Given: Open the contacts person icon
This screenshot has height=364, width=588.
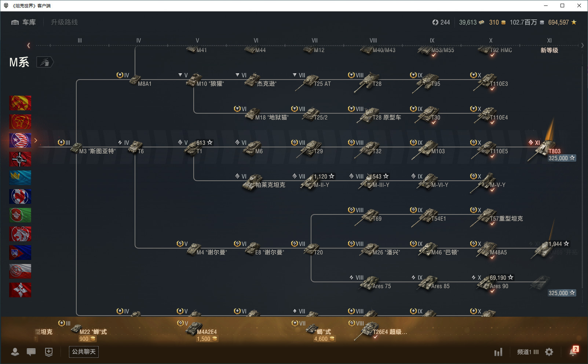Looking at the screenshot, I should click(x=15, y=352).
